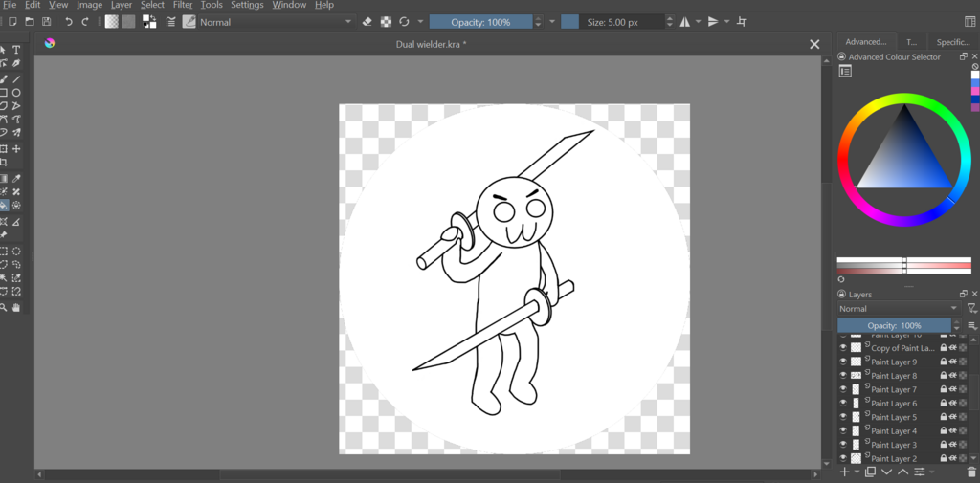
Task: Click the Undo arrow icon
Action: 69,21
